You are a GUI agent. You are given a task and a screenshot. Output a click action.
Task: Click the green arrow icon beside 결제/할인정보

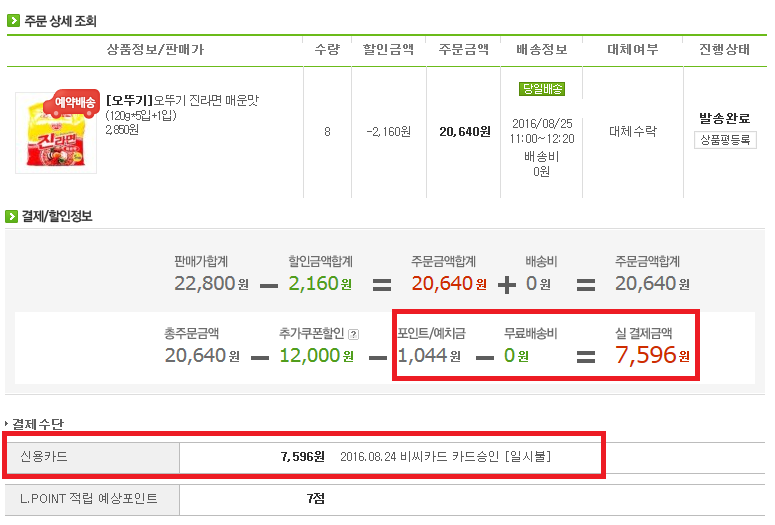(14, 215)
